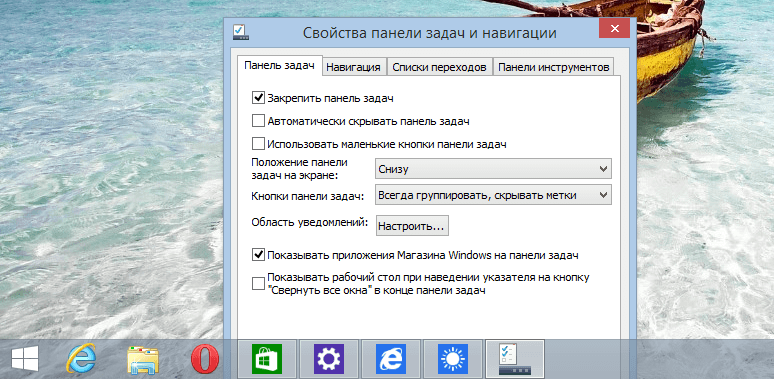The height and width of the screenshot is (379, 774).
Task: Switch to the 'Навигация' tab
Action: click(354, 67)
